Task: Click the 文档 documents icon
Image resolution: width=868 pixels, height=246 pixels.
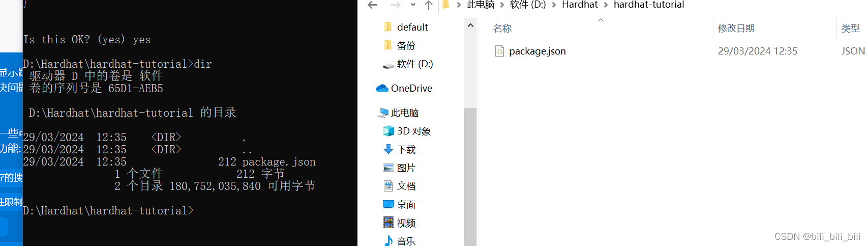Action: 388,185
